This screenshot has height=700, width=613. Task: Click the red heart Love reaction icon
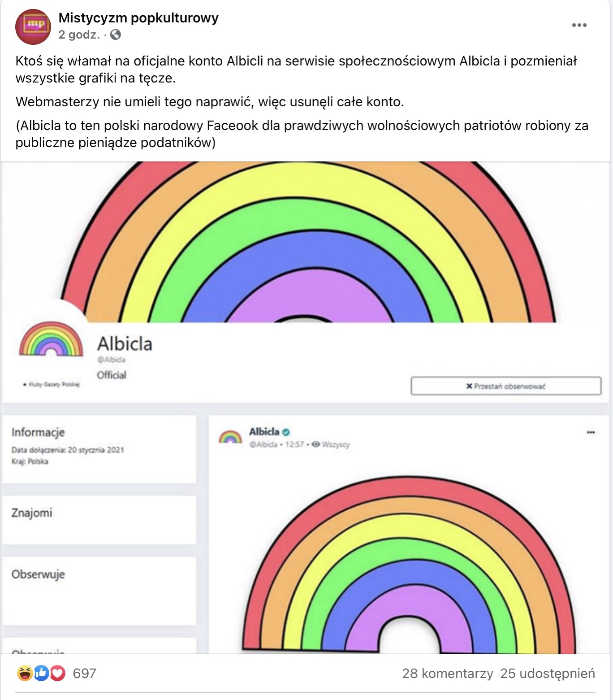coord(57,673)
